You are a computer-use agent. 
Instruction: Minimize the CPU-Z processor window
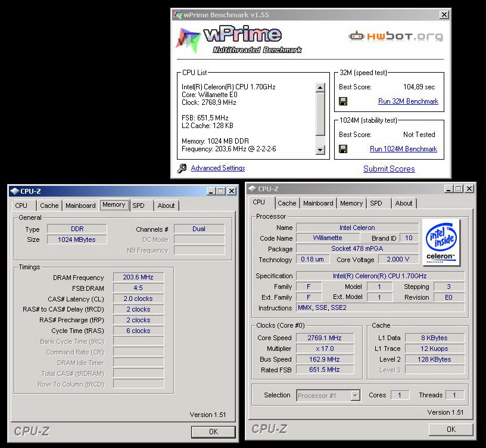[x=449, y=189]
